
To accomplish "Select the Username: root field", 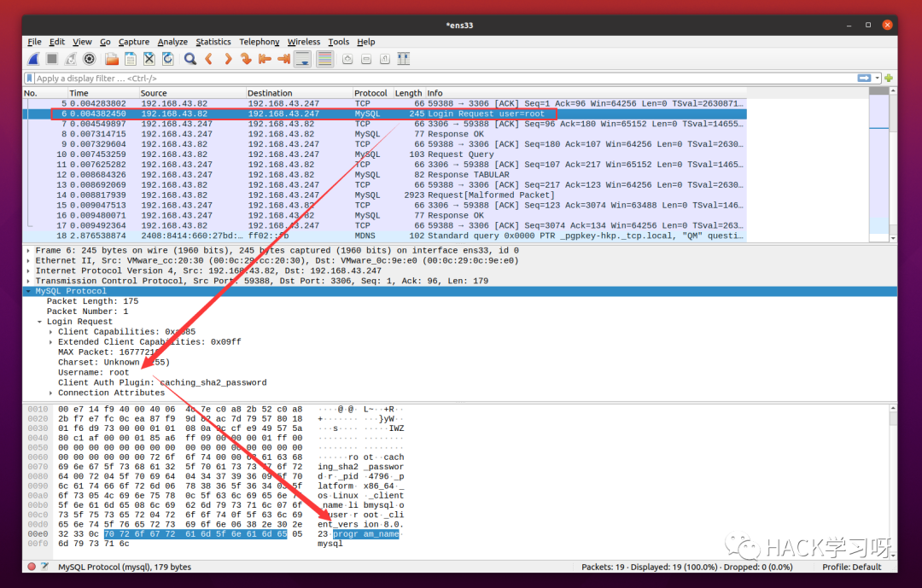I will (94, 373).
